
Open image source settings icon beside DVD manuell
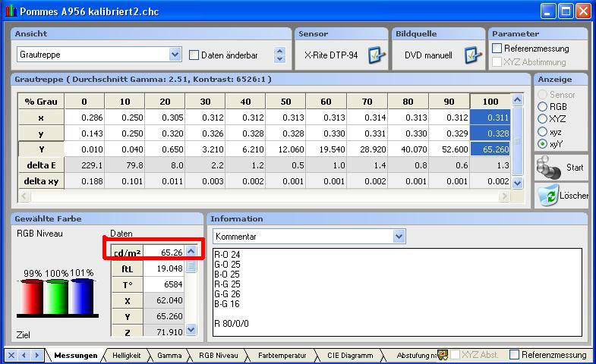coord(472,55)
